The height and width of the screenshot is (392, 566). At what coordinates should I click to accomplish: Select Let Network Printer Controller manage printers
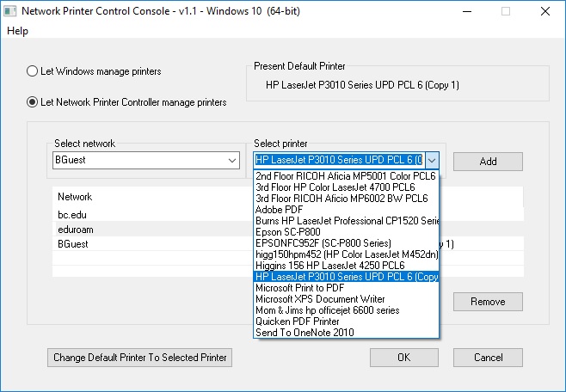click(x=126, y=102)
